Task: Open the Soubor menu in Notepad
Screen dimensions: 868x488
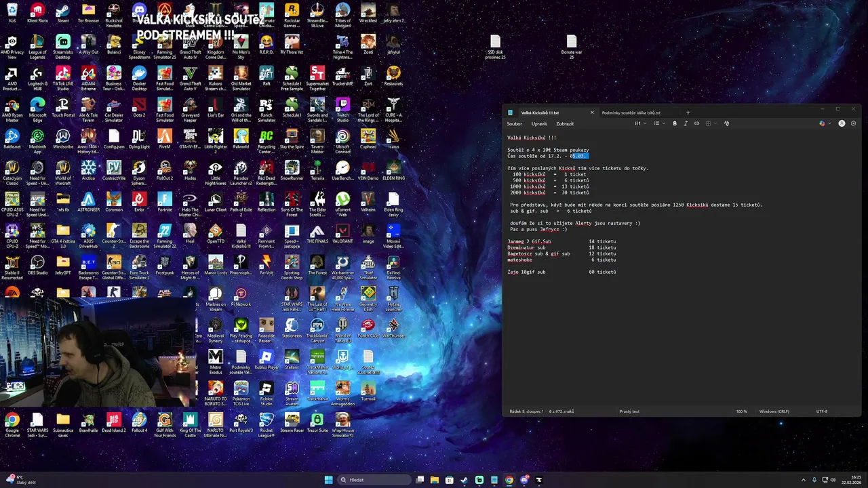Action: click(x=514, y=123)
